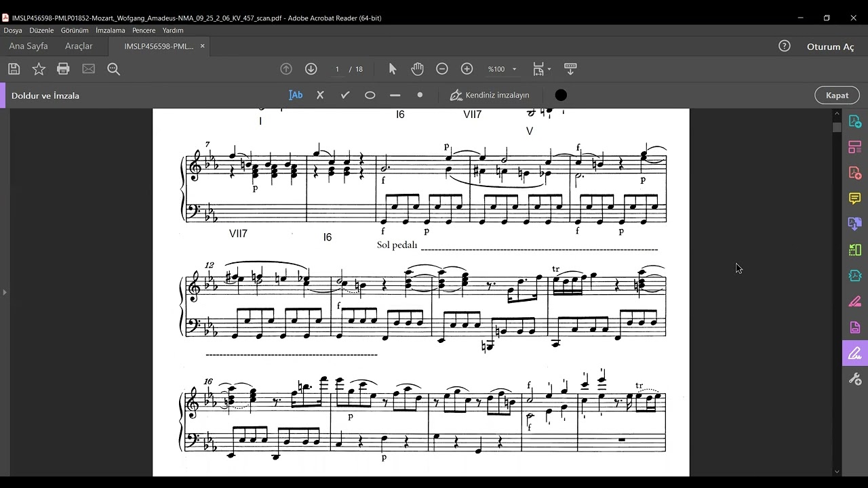This screenshot has height=488, width=868.
Task: Click Kendiniz imzalayın sign button
Action: (x=490, y=95)
